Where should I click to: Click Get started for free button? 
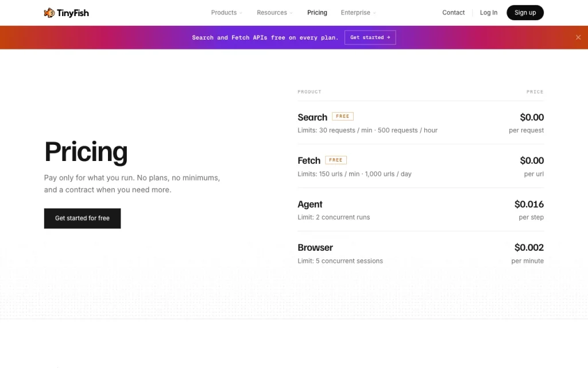point(83,218)
